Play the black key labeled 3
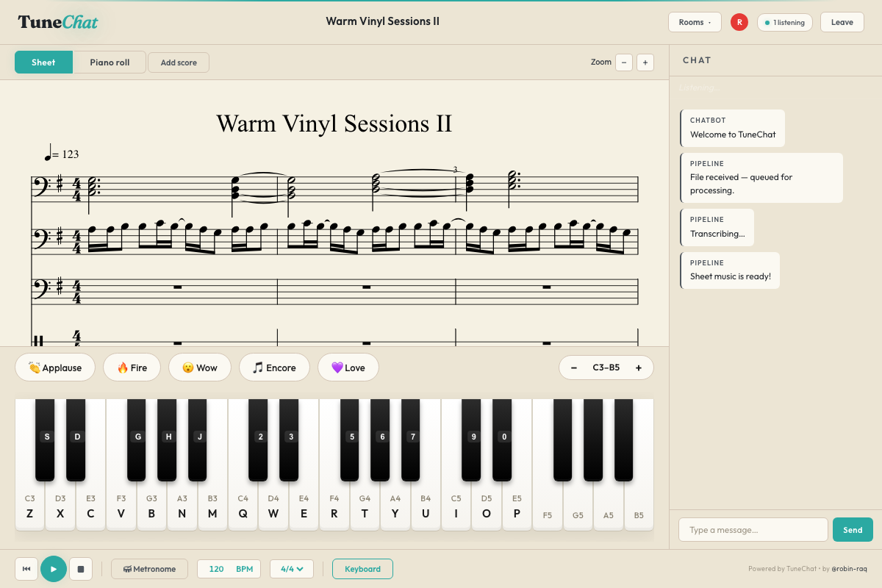 pos(289,440)
